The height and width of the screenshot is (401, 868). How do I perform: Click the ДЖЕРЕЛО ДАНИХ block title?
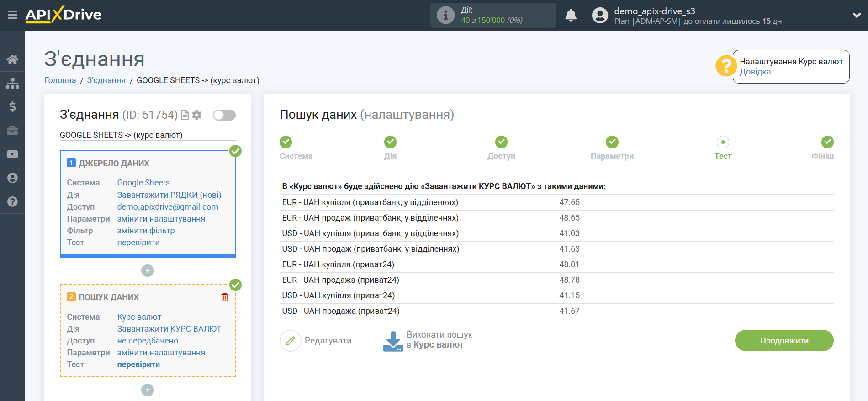[x=114, y=164]
